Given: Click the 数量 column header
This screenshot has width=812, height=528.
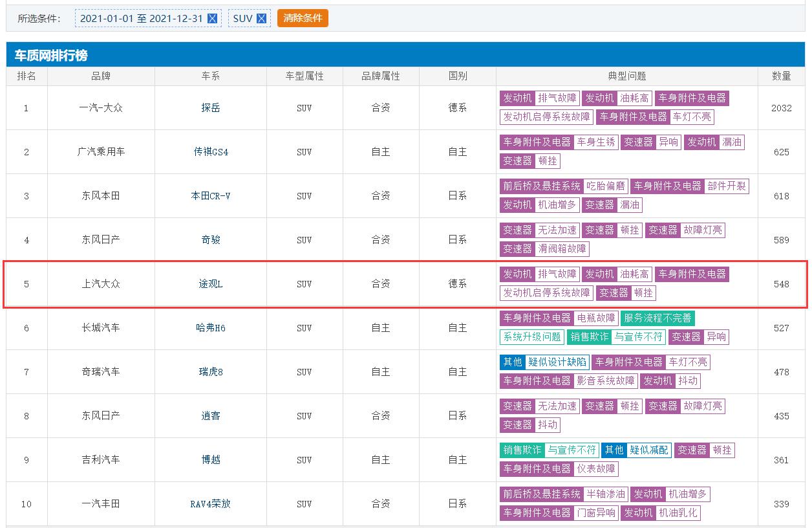Looking at the screenshot, I should [782, 76].
